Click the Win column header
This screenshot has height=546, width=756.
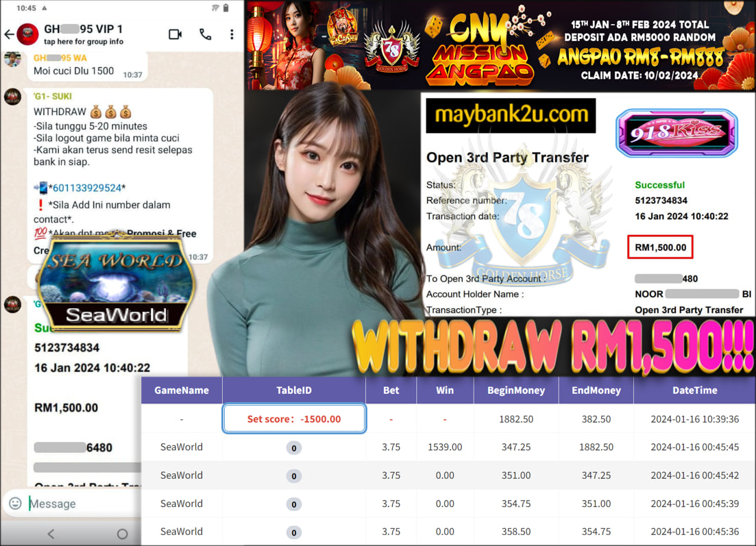click(x=445, y=390)
